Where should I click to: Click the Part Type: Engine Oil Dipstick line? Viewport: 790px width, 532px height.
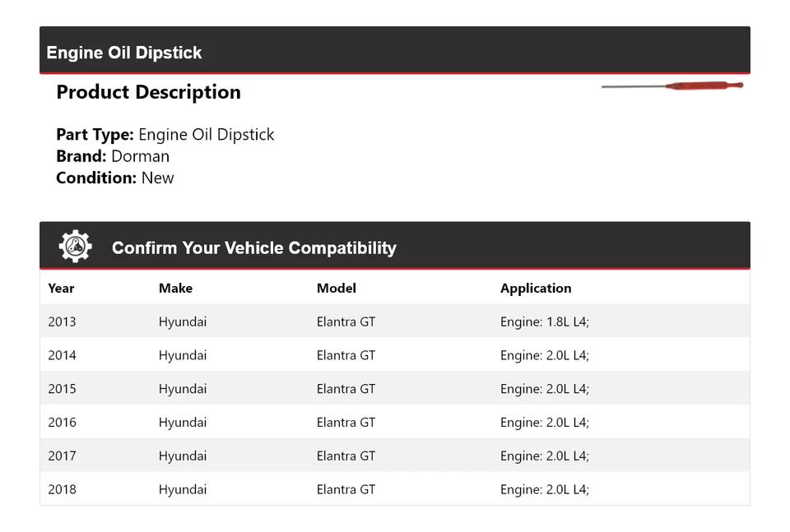pyautogui.click(x=165, y=135)
